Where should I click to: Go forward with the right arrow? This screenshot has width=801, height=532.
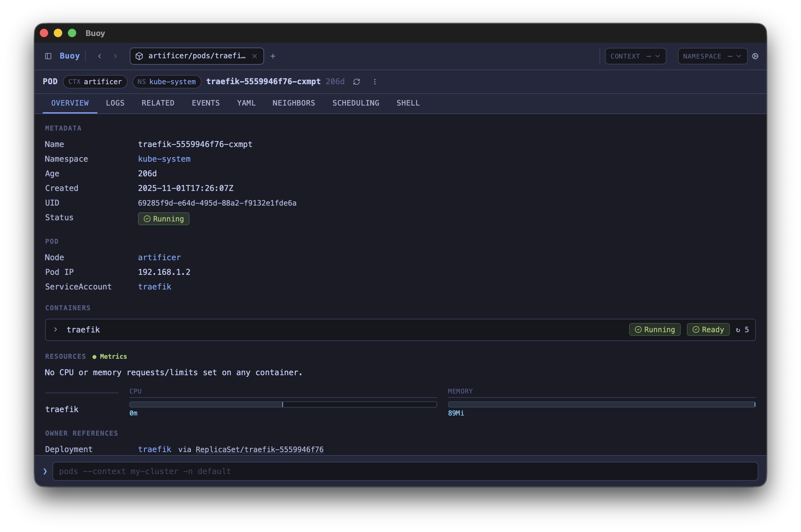click(115, 56)
